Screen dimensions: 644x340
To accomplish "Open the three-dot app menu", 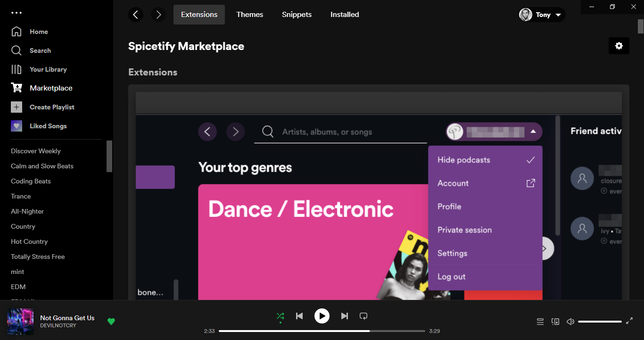I will pyautogui.click(x=17, y=13).
